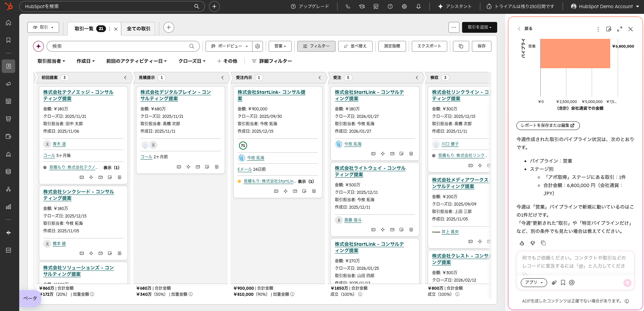Open the reporting bar chart sidebar icon
This screenshot has height=311, width=644.
tap(8, 207)
